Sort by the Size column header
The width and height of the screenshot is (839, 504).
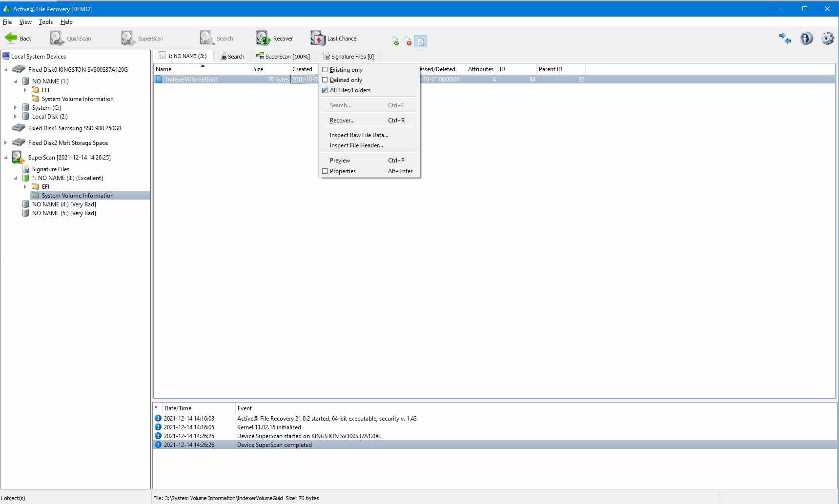coord(270,69)
